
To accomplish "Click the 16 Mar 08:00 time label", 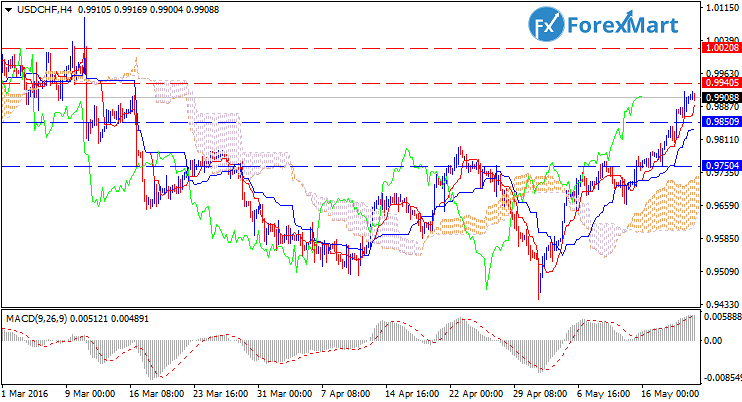I will coord(155,394).
